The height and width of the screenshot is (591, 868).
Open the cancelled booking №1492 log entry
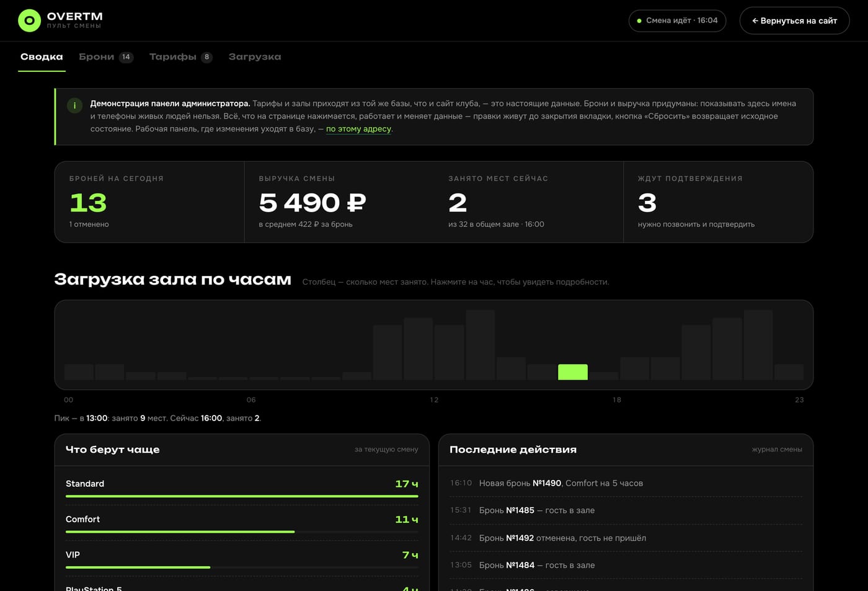coord(626,538)
